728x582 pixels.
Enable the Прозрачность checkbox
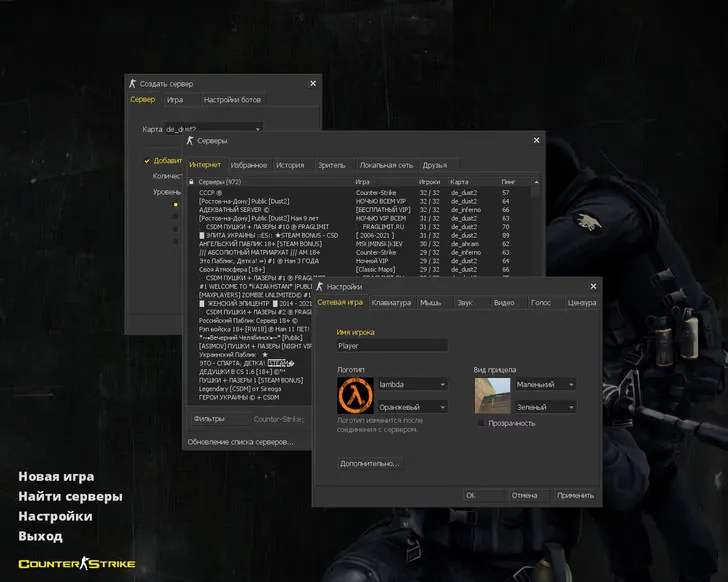pos(482,423)
